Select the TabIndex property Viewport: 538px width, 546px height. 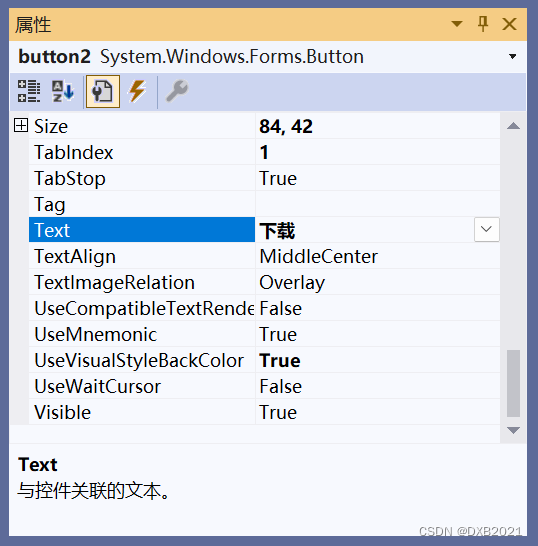(142, 152)
